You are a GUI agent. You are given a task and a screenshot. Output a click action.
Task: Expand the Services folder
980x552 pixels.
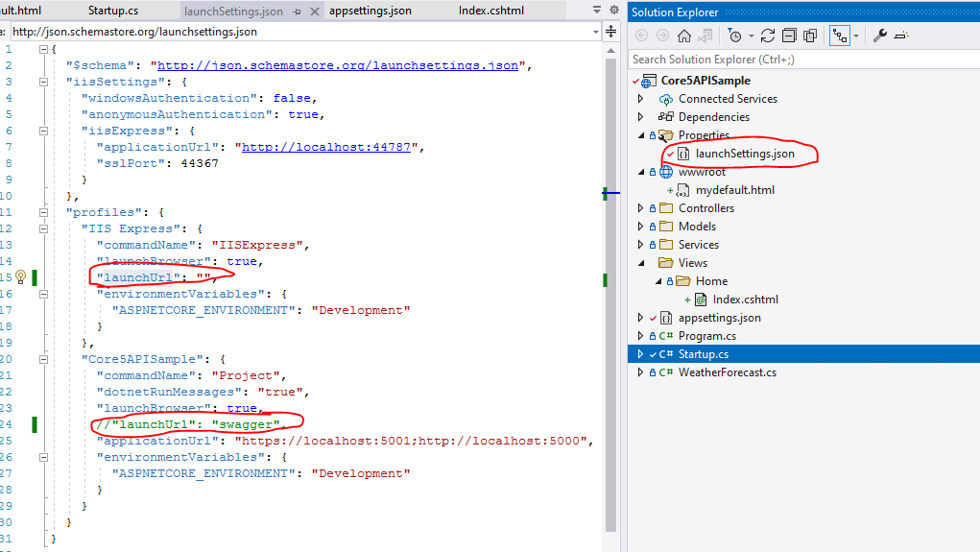point(640,245)
